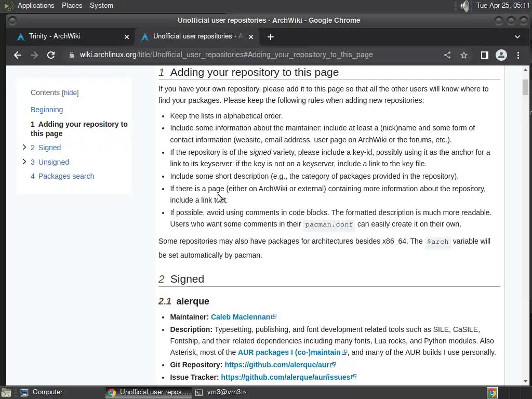The image size is (532, 399).
Task: Close the Trinity - ArchWiki tab
Action: click(127, 37)
